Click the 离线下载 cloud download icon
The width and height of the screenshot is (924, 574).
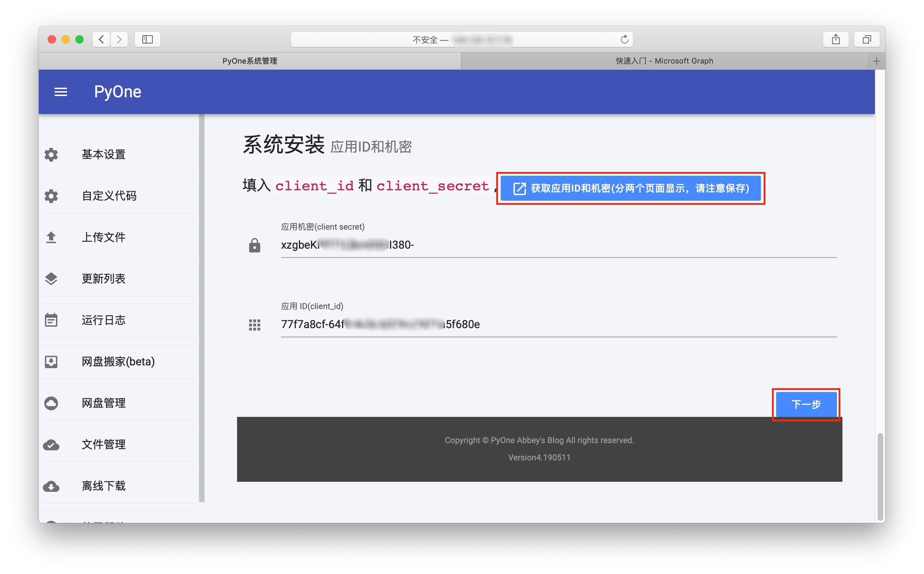click(x=51, y=486)
